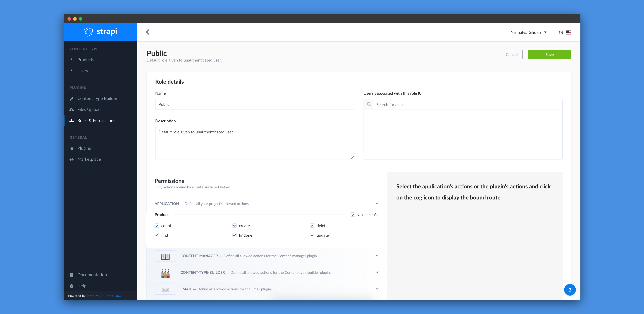Viewport: 644px width, 314px height.
Task: Click the Plugins icon under General
Action: [72, 148]
